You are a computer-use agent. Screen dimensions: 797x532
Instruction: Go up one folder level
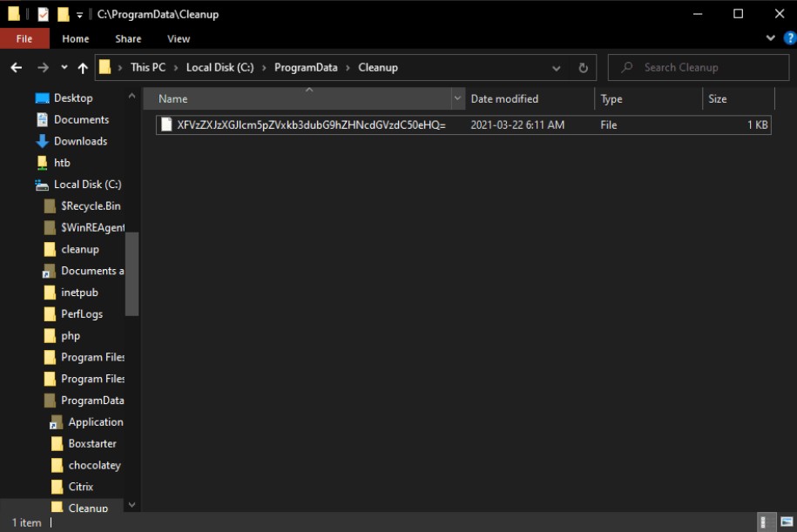click(83, 68)
